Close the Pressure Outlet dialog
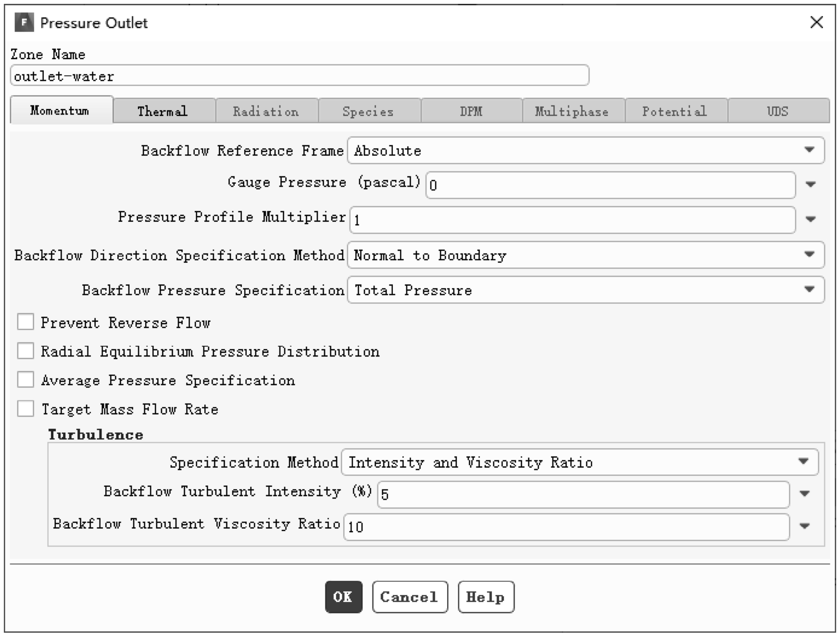The height and width of the screenshot is (638, 840). pyautogui.click(x=816, y=22)
